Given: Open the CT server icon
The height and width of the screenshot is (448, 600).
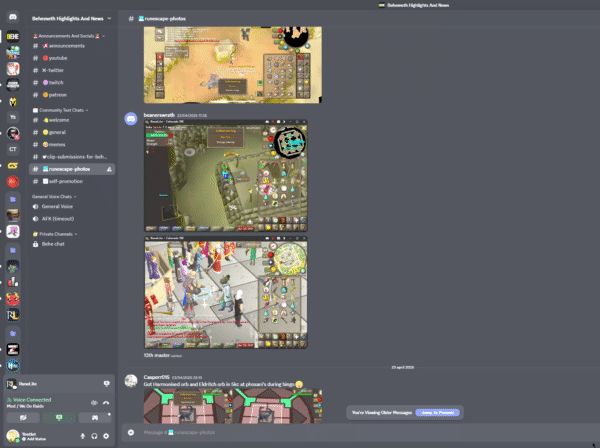Looking at the screenshot, I should click(x=13, y=149).
